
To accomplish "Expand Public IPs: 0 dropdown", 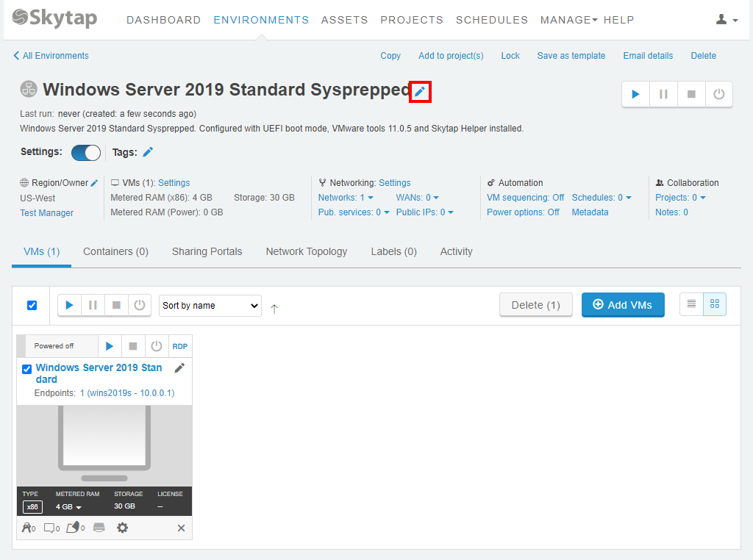I will [x=424, y=212].
